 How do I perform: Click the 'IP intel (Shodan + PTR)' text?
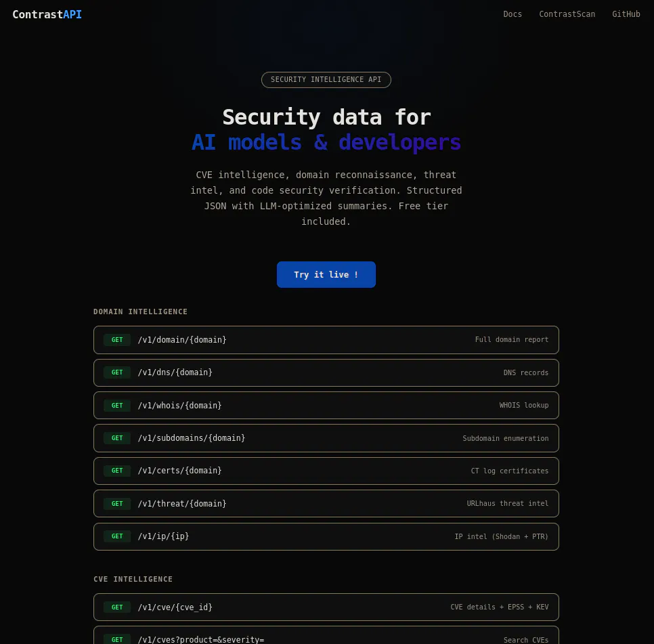(x=502, y=536)
